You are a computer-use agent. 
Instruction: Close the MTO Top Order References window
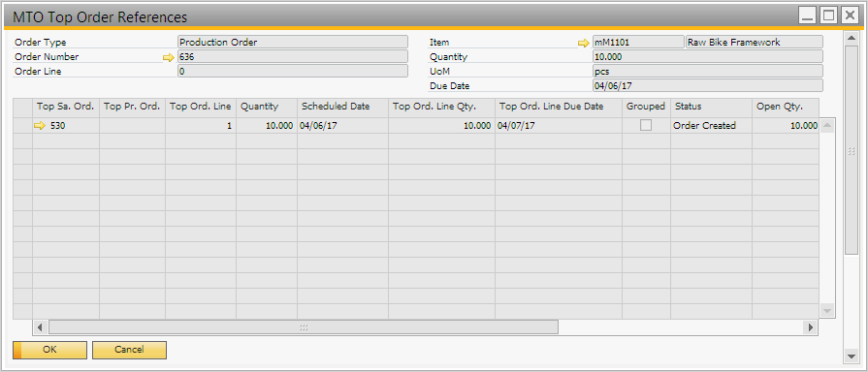[849, 15]
